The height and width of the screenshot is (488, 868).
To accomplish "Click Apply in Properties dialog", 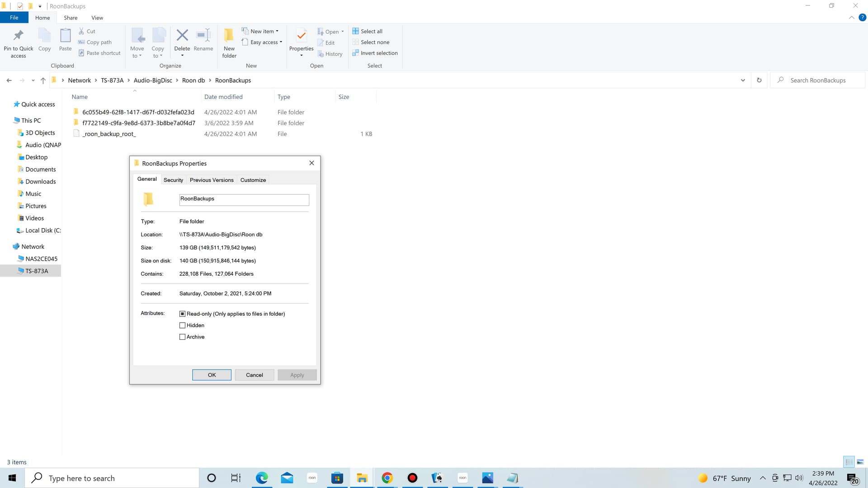I will pyautogui.click(x=297, y=375).
